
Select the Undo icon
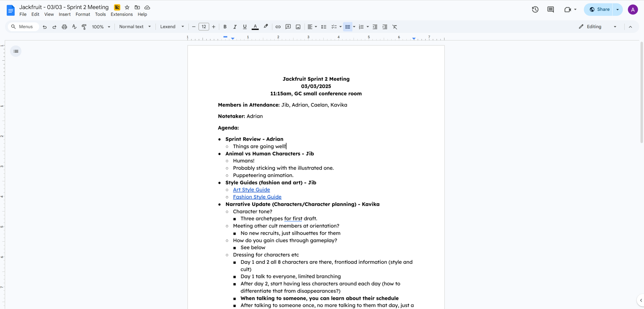[44, 27]
